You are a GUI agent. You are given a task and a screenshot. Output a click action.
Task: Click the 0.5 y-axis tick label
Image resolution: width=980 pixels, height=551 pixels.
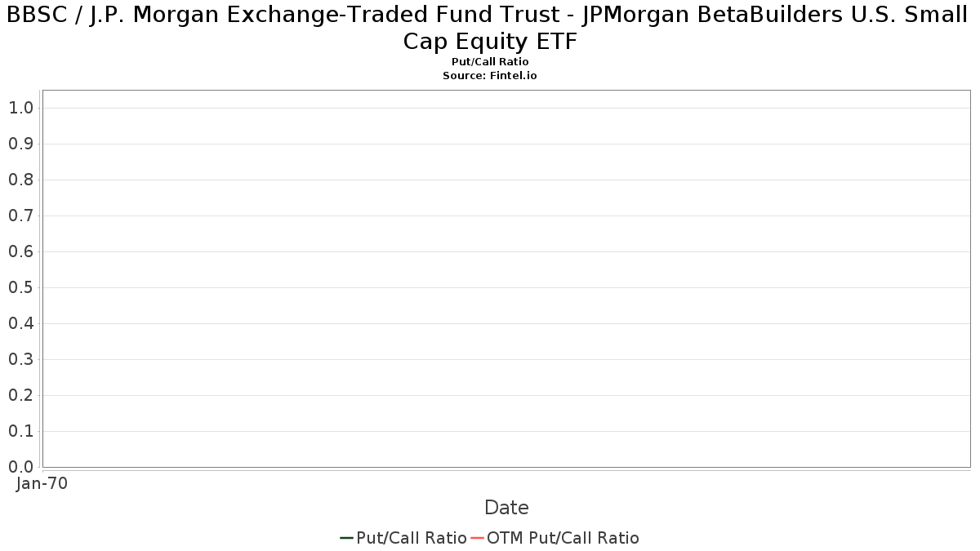[x=20, y=287]
